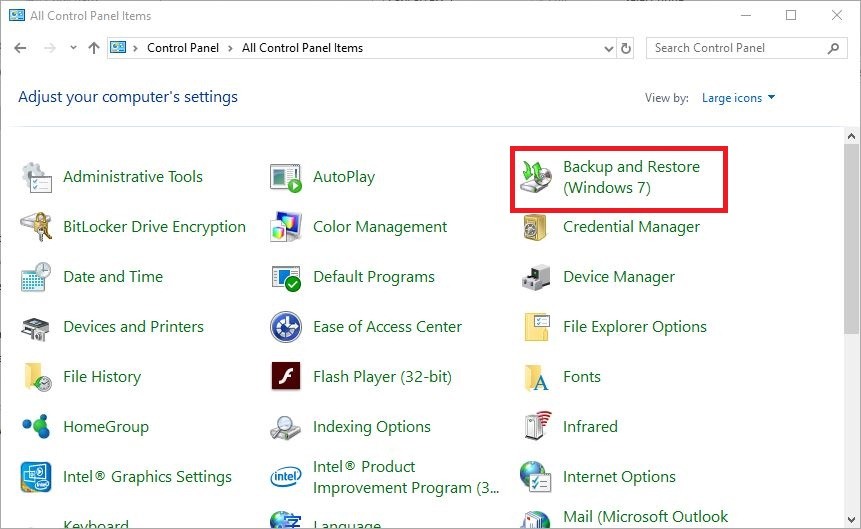
Task: Open the View by Large icons dropdown
Action: [738, 98]
